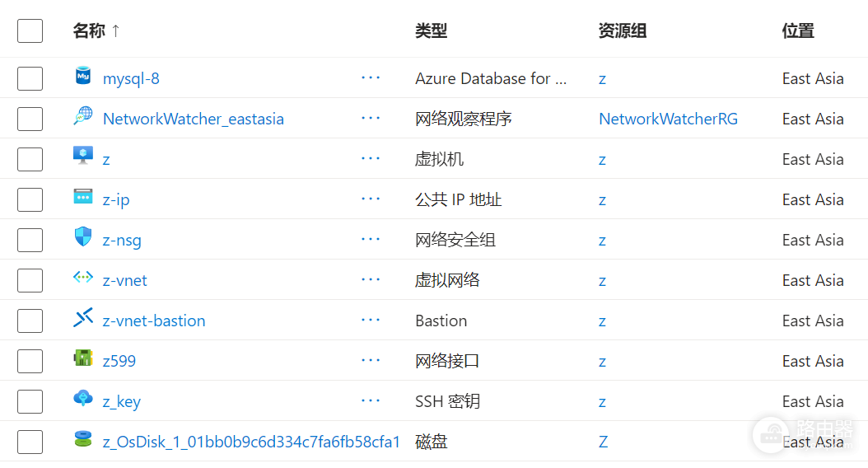Open more options for z-ip
The image size is (868, 468).
371,199
